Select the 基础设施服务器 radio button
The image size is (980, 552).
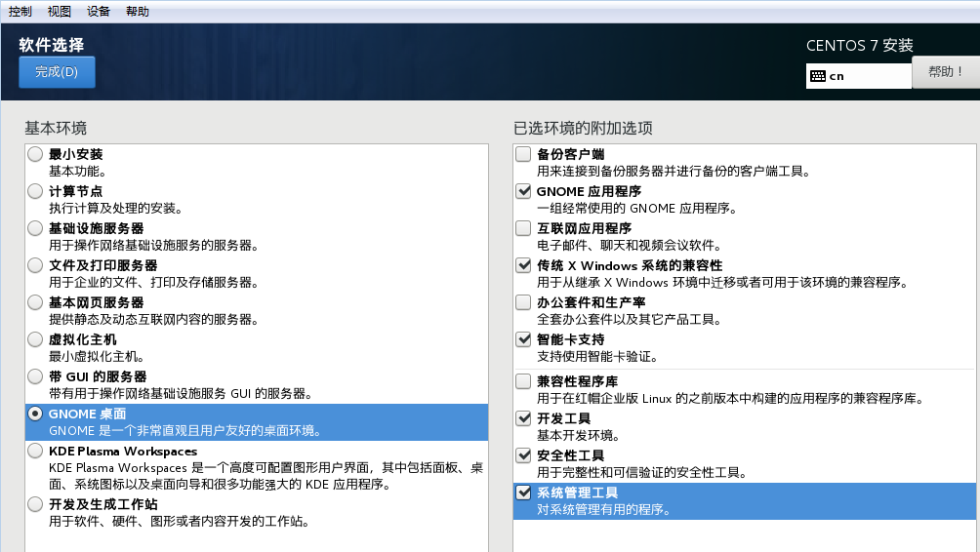35,228
